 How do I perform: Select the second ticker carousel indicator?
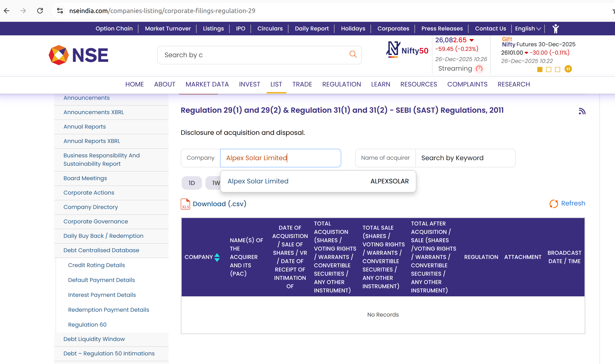coord(548,70)
